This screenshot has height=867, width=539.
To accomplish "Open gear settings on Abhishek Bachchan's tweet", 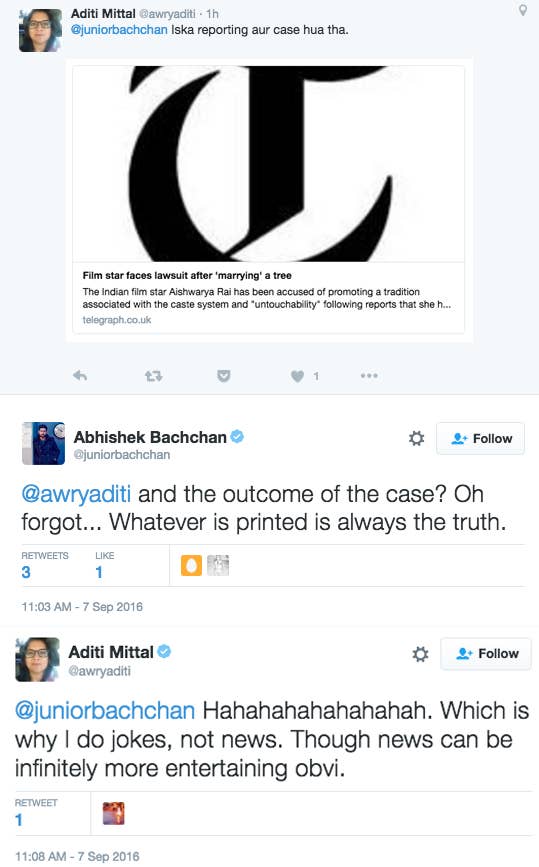I will [x=416, y=438].
